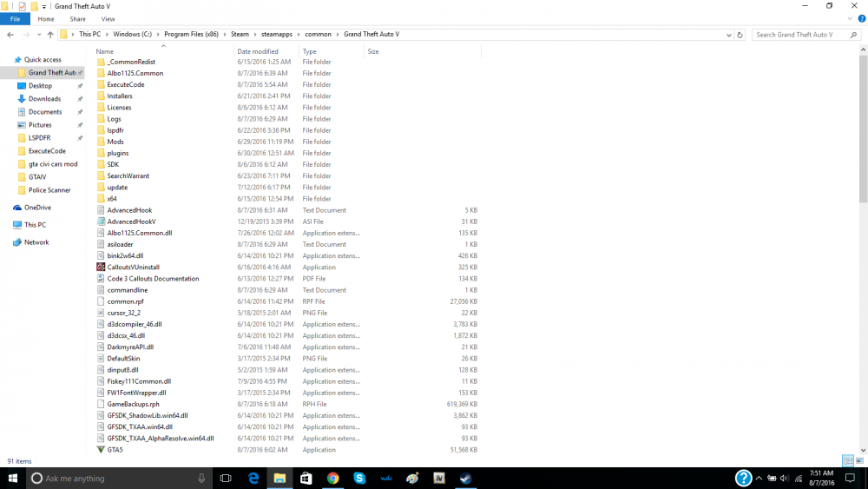Open Documents in navigation pane

[45, 112]
